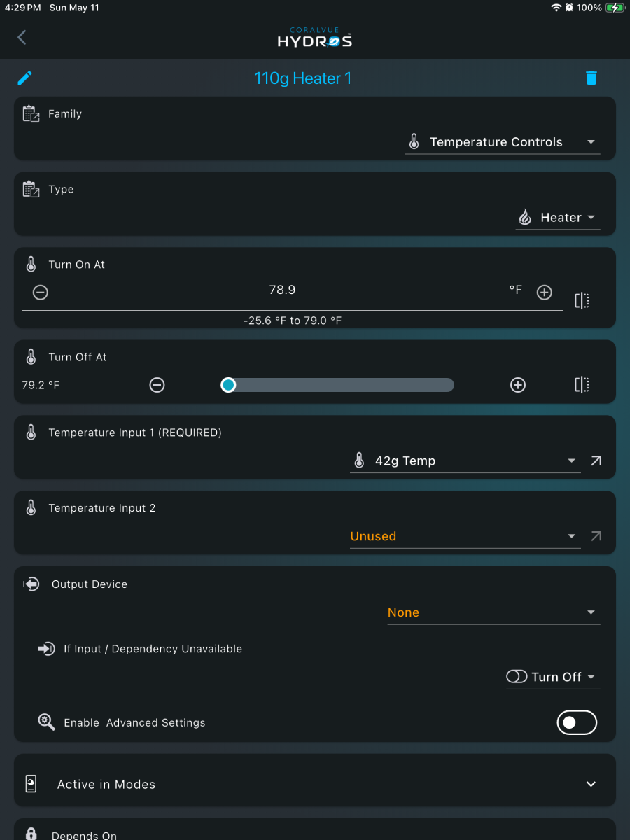Expand Active in Modes section
Screen dimensions: 630x840
tap(315, 785)
